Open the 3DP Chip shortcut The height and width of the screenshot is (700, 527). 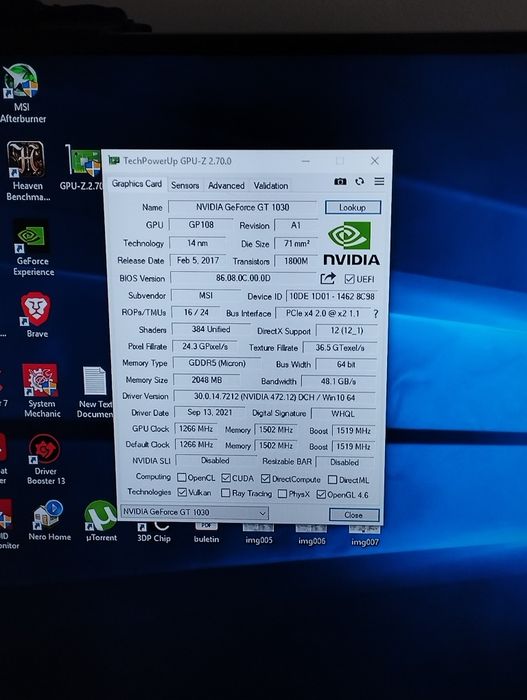154,532
